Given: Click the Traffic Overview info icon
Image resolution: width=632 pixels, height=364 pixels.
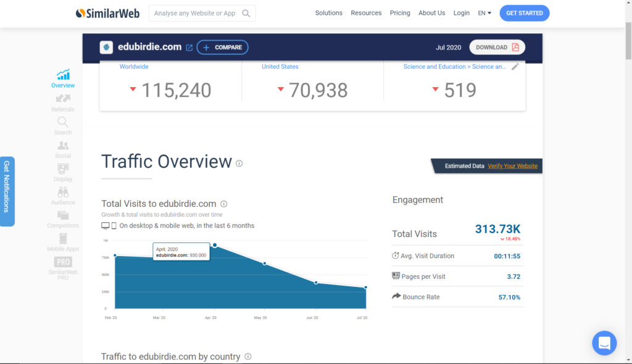Looking at the screenshot, I should (239, 163).
